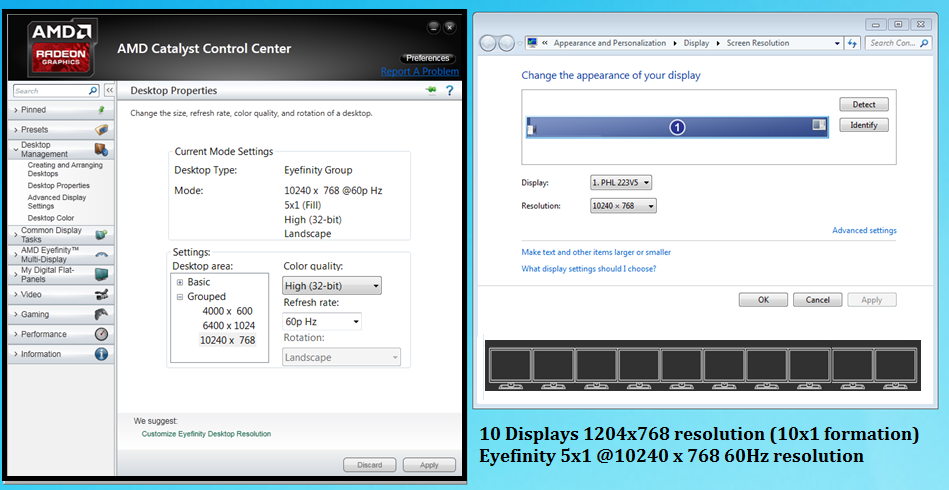Expand the Presets category
Image resolution: width=949 pixels, height=490 pixels.
tap(16, 130)
